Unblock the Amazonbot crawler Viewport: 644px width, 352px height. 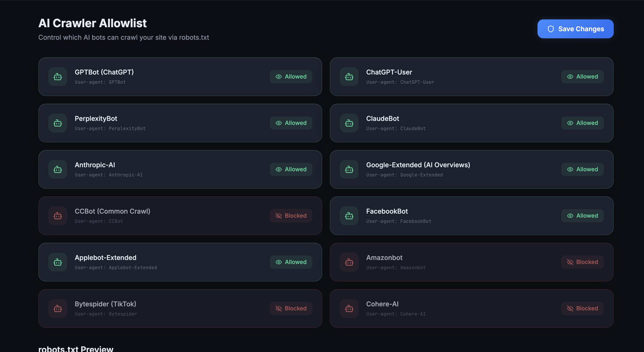pyautogui.click(x=582, y=262)
